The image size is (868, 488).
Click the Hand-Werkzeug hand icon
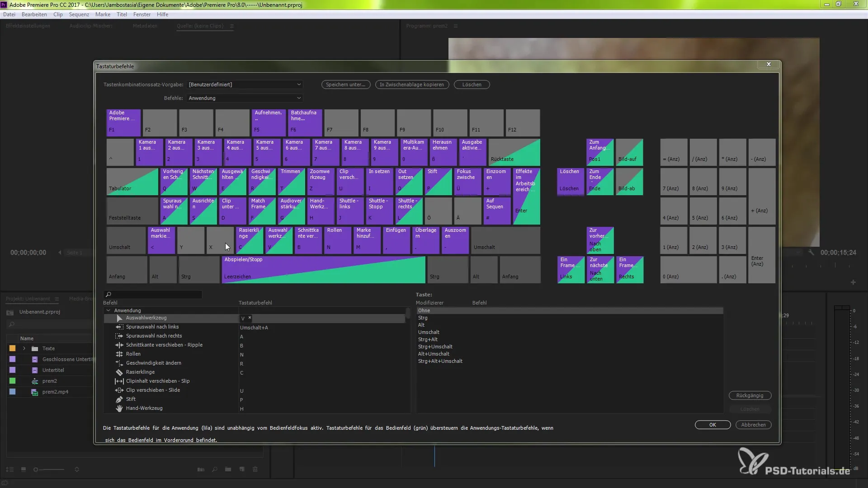(x=119, y=408)
